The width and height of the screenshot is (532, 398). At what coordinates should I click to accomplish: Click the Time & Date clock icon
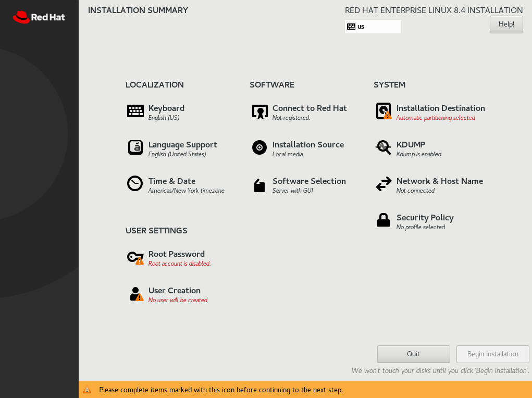point(135,184)
